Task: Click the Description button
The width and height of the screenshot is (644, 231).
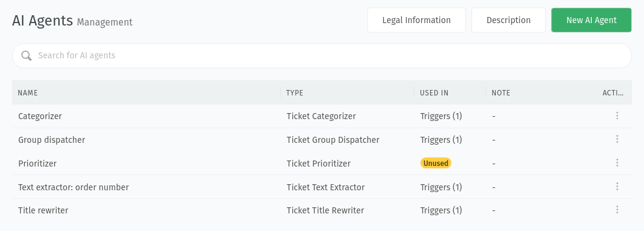Action: coord(509,20)
